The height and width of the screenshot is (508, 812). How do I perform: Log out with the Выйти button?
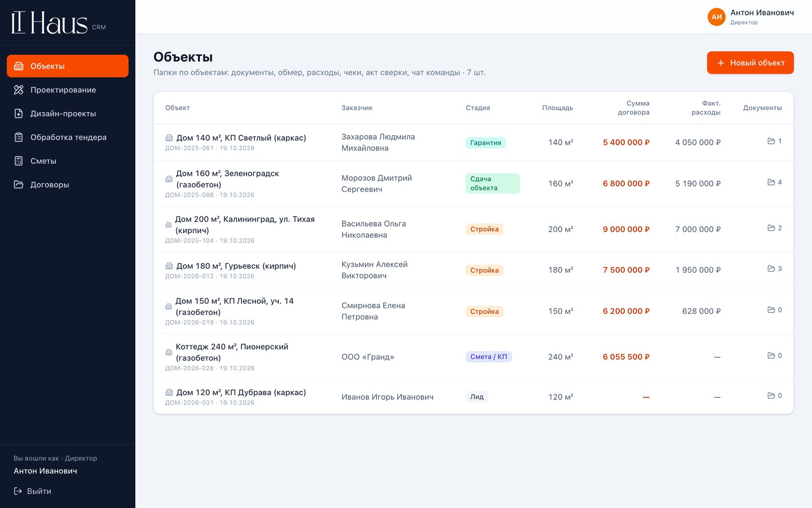(32, 491)
